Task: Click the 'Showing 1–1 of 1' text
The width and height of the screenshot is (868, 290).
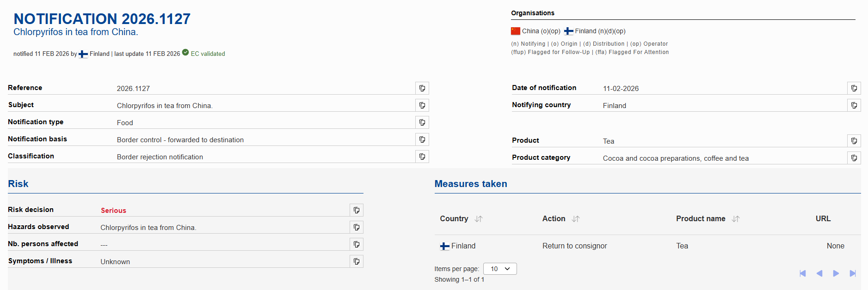Action: (x=459, y=279)
